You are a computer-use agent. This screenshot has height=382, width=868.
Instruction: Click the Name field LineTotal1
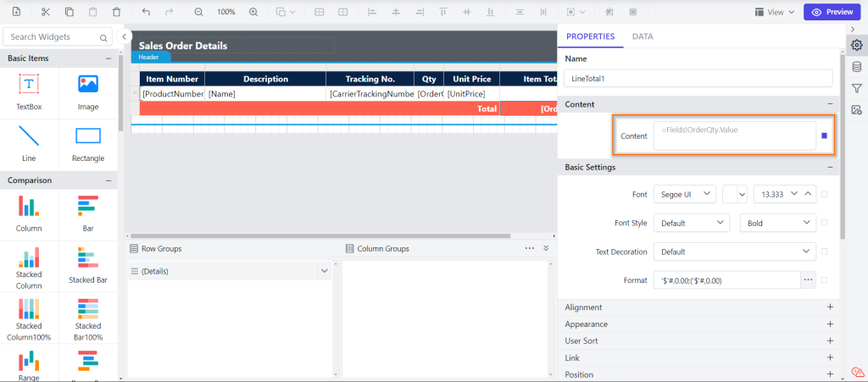pos(698,78)
